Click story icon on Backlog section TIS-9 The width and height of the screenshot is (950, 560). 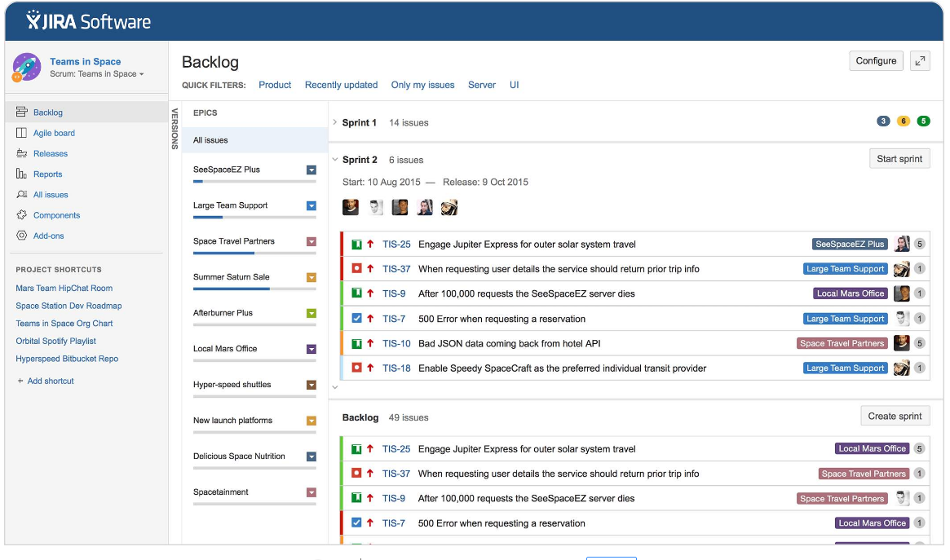click(357, 498)
